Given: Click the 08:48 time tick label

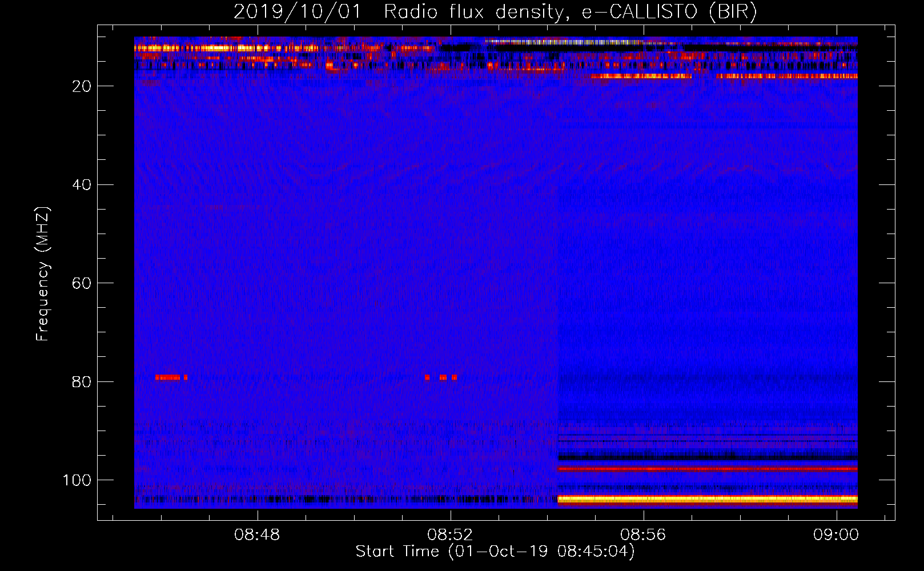Looking at the screenshot, I should click(x=257, y=534).
